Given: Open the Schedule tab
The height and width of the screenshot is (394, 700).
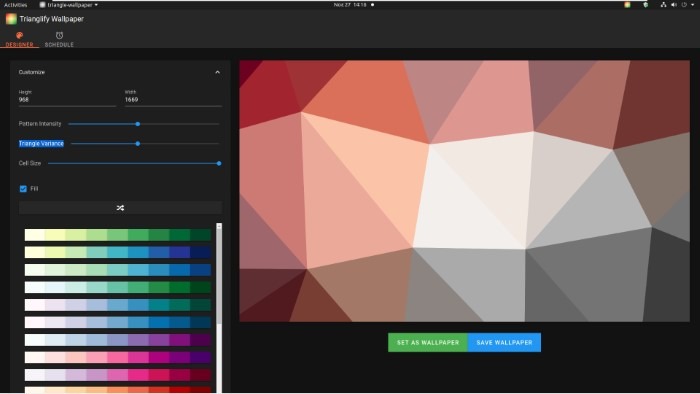Looking at the screenshot, I should (59, 39).
